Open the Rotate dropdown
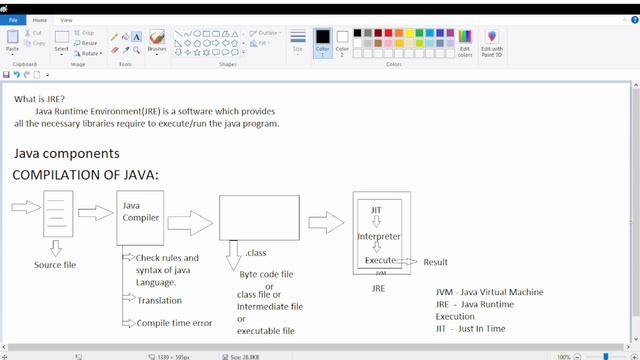 [x=89, y=53]
